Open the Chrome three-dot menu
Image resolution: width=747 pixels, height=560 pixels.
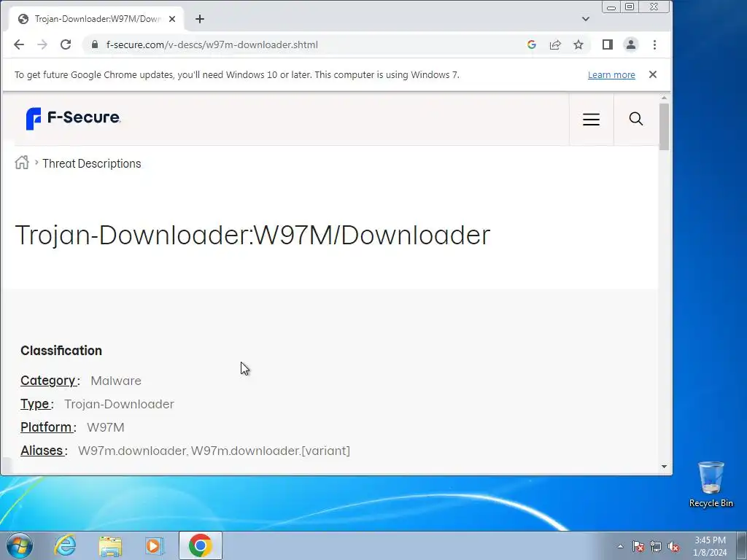pos(654,44)
